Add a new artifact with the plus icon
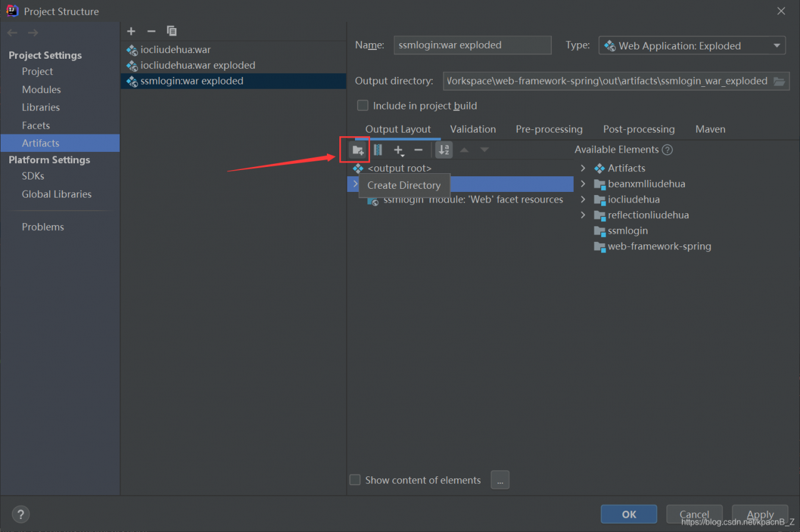Screen dimensions: 800x532 [131, 31]
